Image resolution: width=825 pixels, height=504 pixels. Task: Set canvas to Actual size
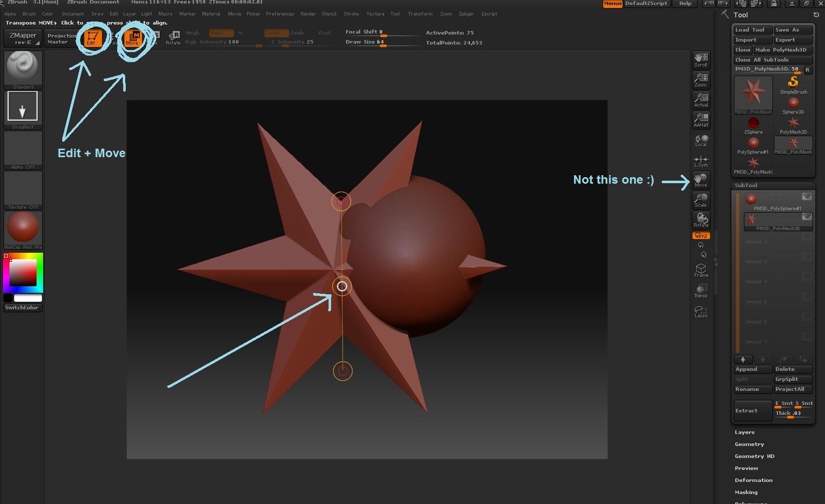pos(701,100)
